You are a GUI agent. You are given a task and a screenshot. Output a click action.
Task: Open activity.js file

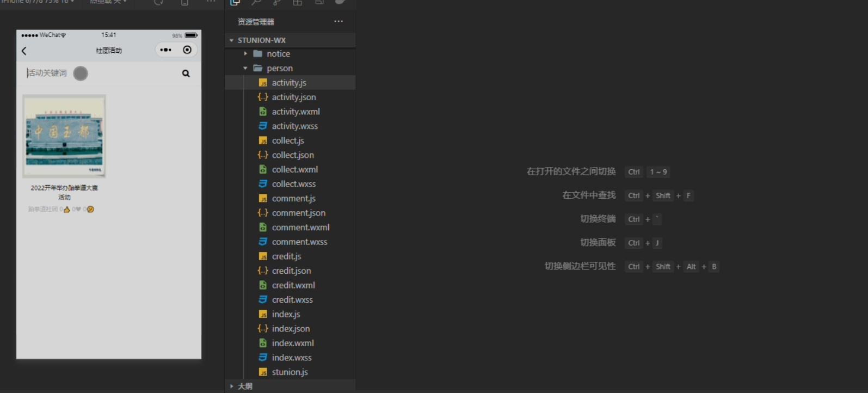click(x=289, y=83)
